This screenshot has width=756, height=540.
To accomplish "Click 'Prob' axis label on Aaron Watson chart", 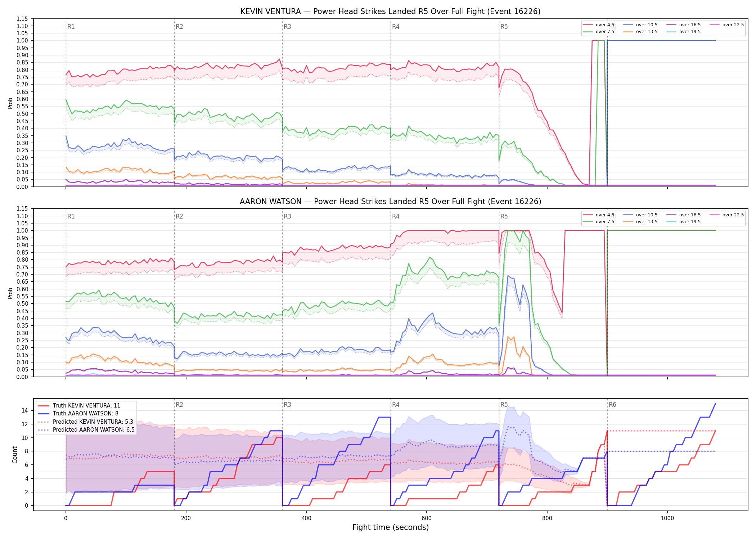I will tap(10, 293).
